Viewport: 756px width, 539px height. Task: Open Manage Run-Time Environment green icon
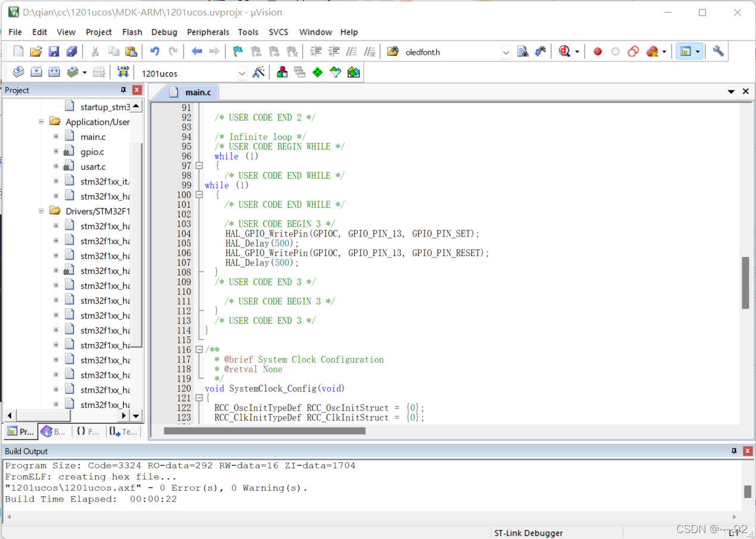[x=318, y=72]
